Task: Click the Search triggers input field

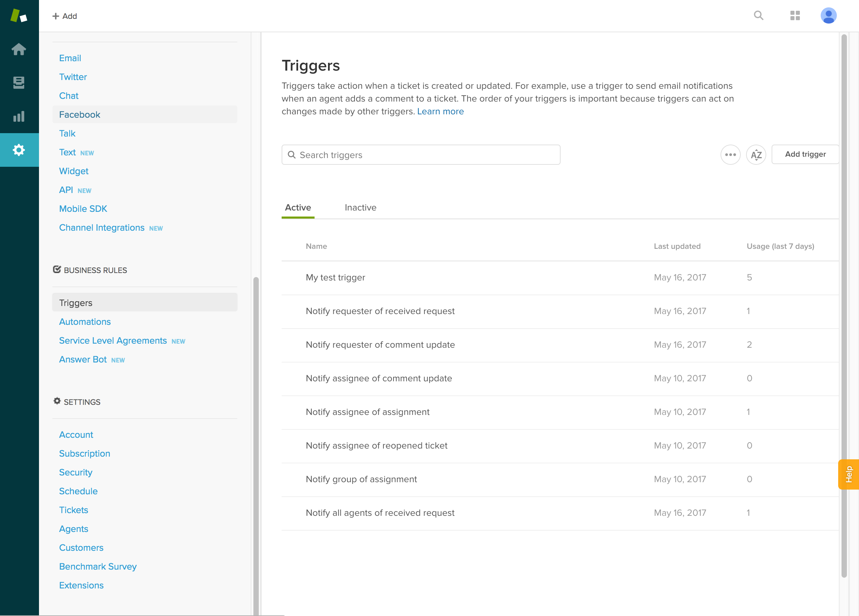Action: pos(420,155)
